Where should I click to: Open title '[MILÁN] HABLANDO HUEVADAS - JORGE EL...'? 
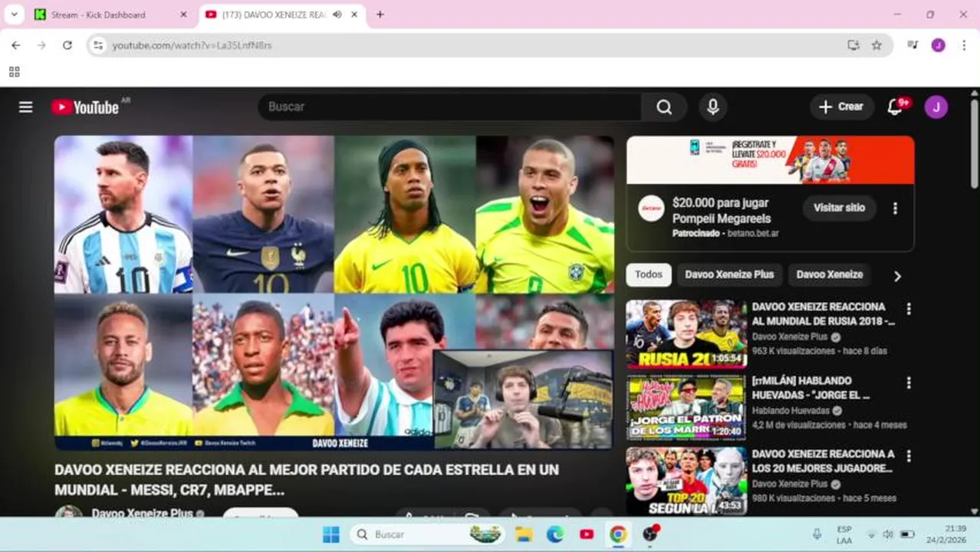(x=811, y=388)
